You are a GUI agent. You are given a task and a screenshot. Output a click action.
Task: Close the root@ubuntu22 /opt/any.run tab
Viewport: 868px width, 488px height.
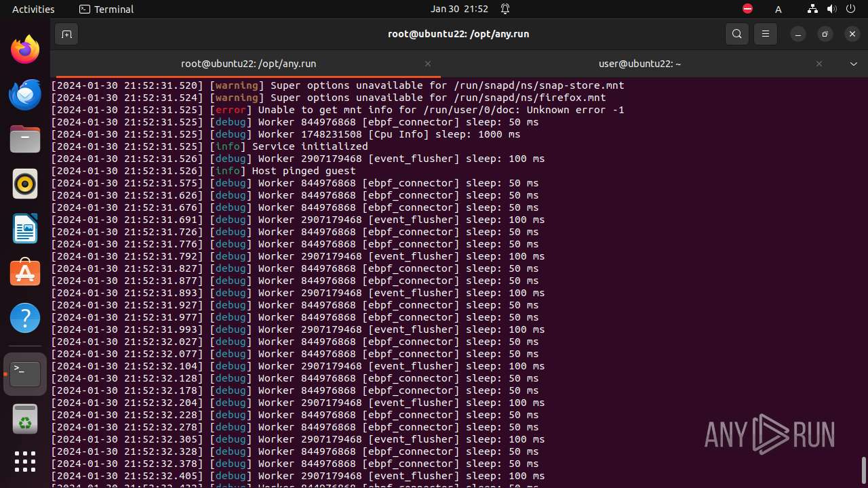pyautogui.click(x=428, y=64)
